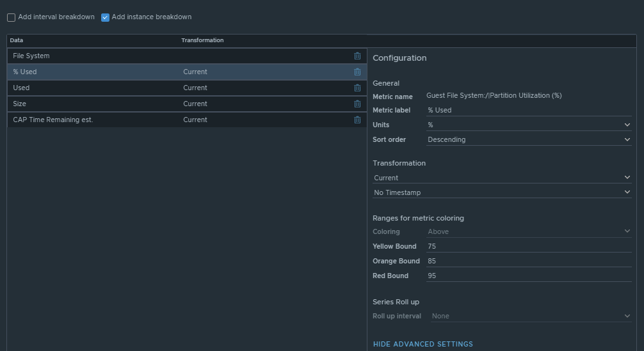The height and width of the screenshot is (351, 644).
Task: Enable Add interval breakdown checkbox
Action: pyautogui.click(x=12, y=17)
